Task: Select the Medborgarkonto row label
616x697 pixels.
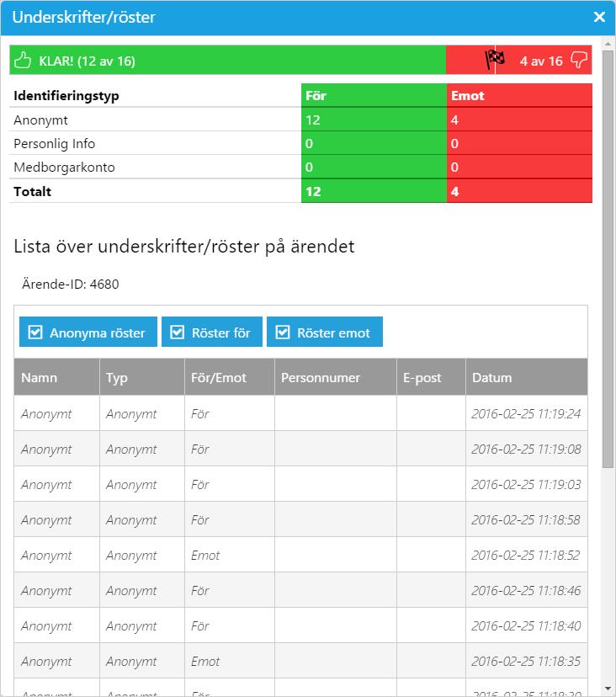Action: 65,168
